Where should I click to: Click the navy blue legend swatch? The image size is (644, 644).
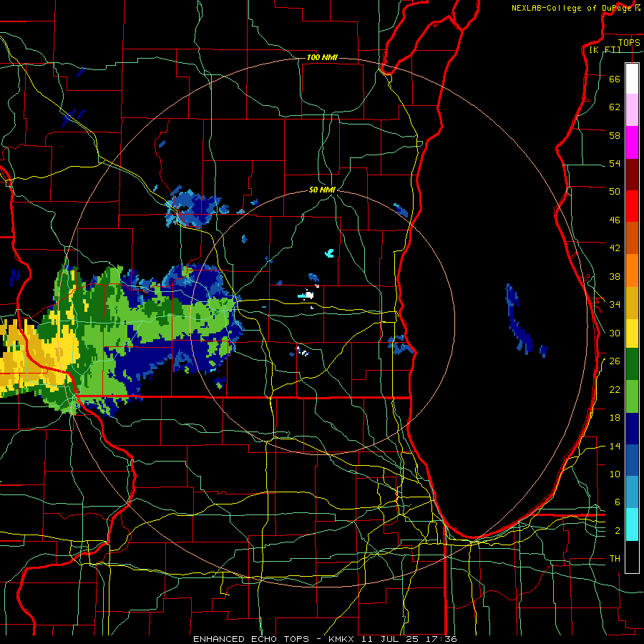[x=632, y=429]
